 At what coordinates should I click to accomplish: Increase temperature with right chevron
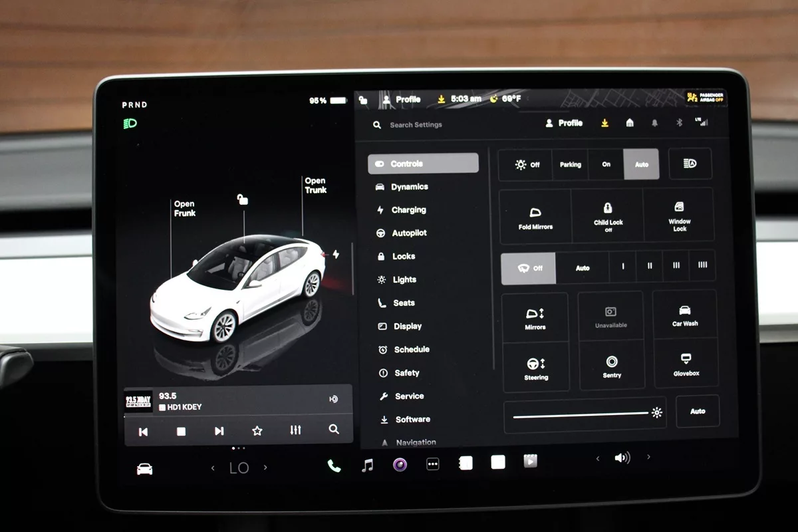pos(265,467)
